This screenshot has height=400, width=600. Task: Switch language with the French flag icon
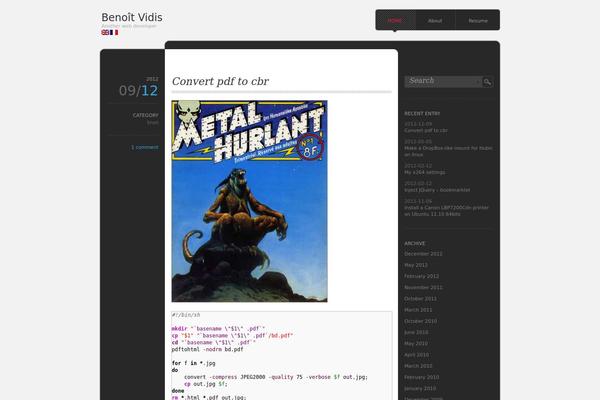(x=114, y=33)
